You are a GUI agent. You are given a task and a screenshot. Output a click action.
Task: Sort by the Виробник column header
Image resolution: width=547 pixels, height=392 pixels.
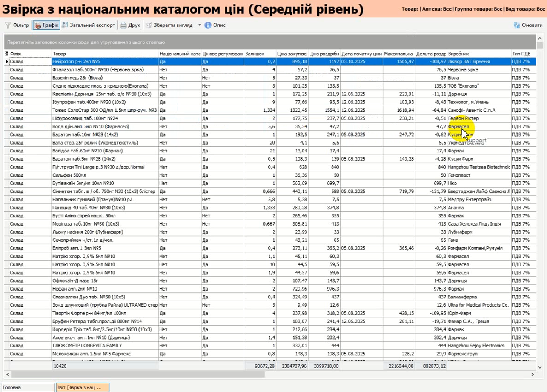click(478, 54)
